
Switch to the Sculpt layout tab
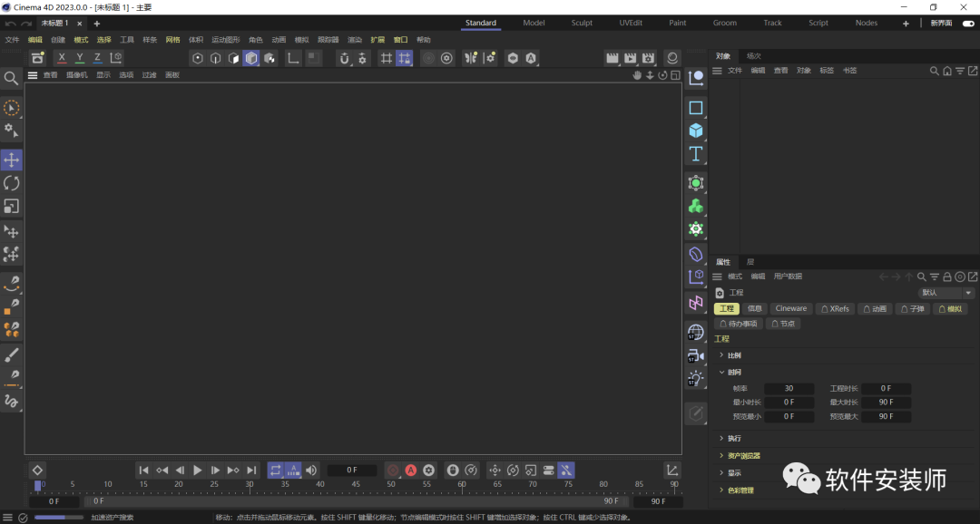click(x=582, y=23)
